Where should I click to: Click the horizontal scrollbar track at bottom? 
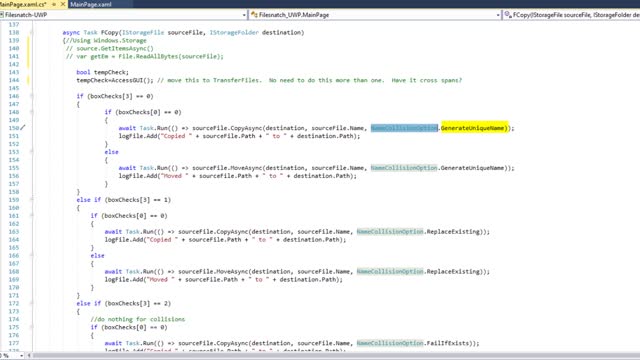335,356
